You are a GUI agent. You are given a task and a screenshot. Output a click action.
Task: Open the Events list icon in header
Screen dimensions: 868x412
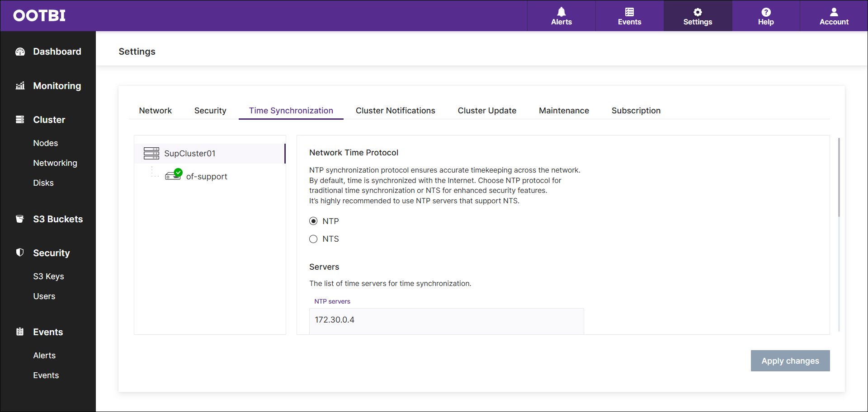pos(629,12)
